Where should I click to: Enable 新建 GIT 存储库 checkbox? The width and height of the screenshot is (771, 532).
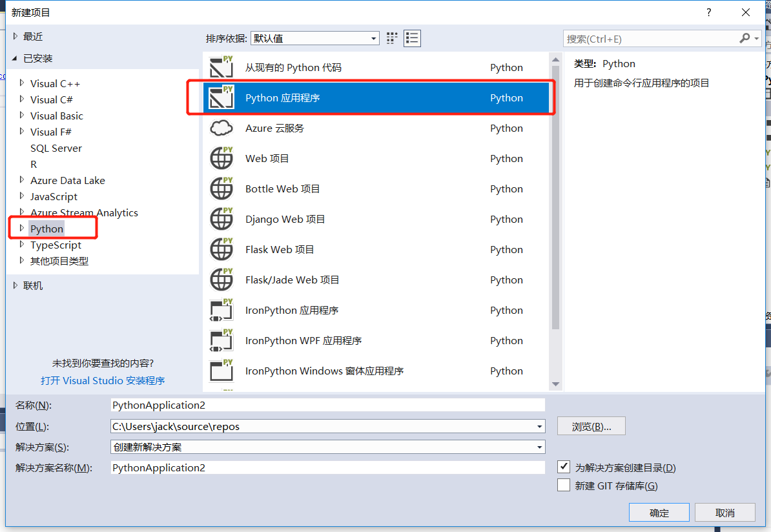(564, 486)
